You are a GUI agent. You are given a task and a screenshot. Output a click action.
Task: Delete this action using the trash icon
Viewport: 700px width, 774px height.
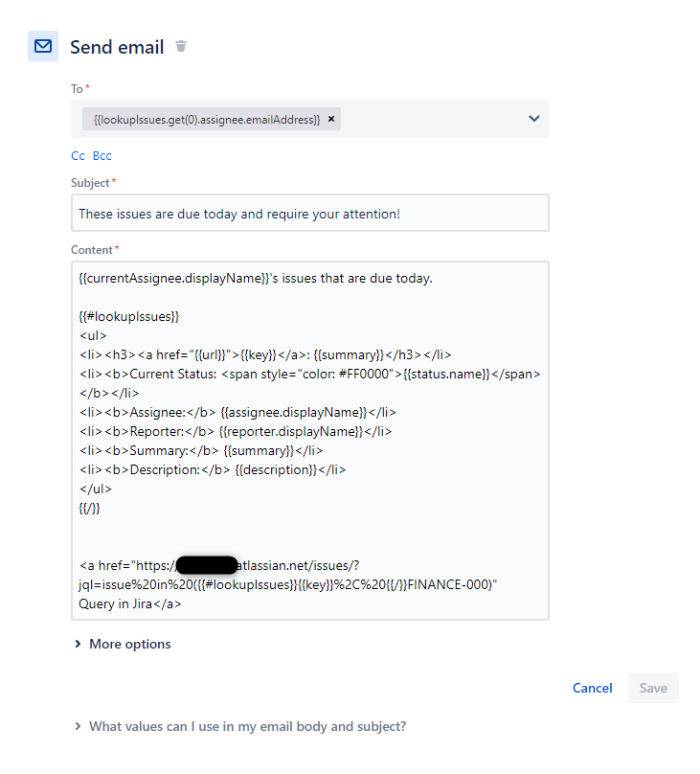point(181,46)
